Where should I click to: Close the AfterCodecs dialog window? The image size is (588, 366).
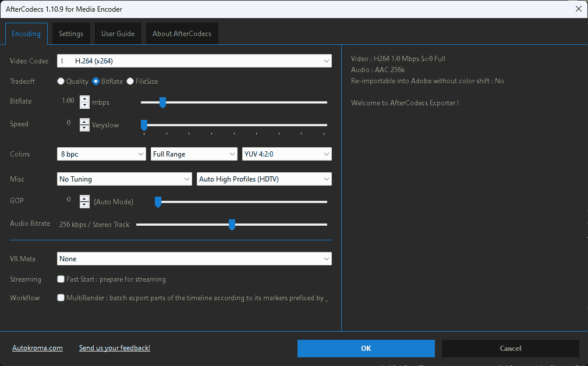579,9
